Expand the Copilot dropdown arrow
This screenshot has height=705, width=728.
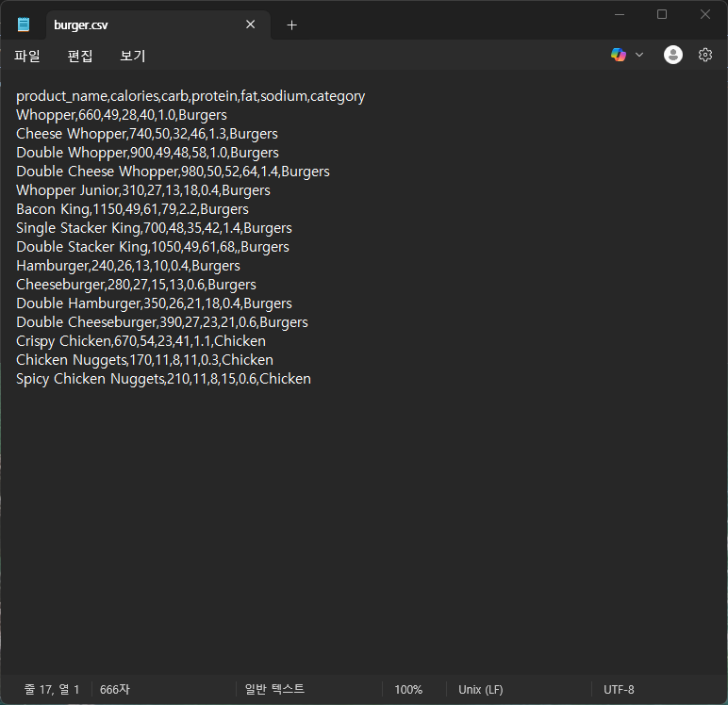(x=639, y=55)
